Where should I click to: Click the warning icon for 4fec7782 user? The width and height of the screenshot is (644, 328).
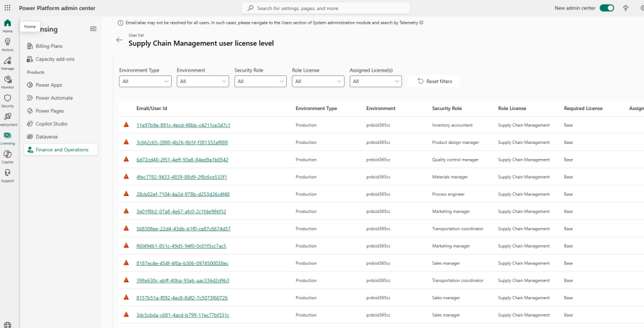click(126, 176)
